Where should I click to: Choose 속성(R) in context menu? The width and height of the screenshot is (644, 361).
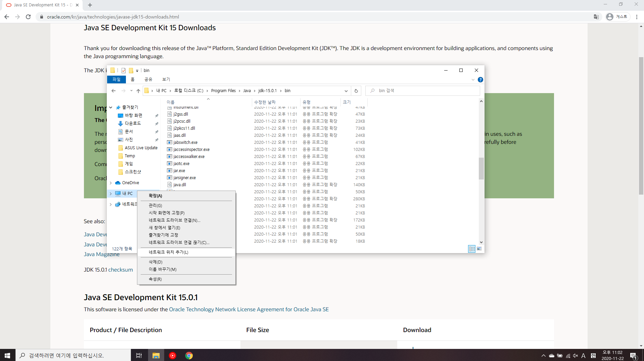click(x=186, y=279)
